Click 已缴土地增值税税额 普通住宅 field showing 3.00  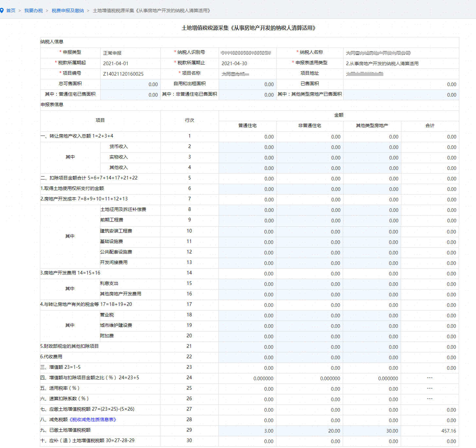[247, 431]
